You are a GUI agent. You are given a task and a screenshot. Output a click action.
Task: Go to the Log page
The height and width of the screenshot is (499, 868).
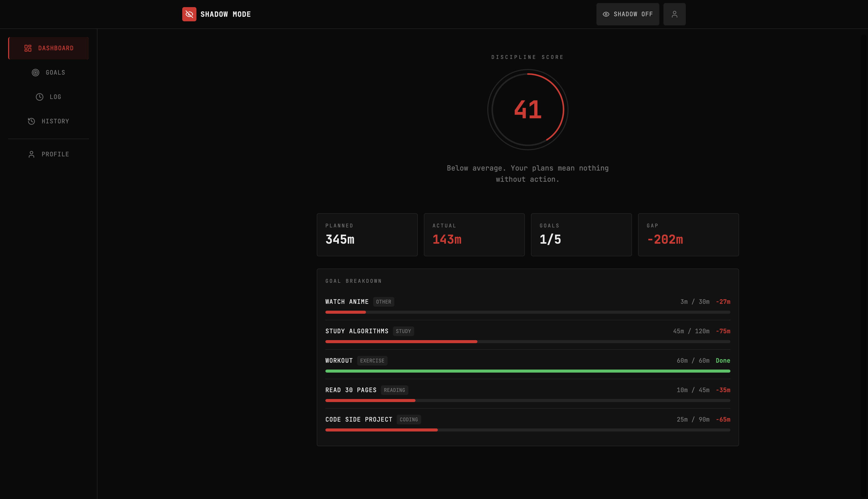point(55,97)
